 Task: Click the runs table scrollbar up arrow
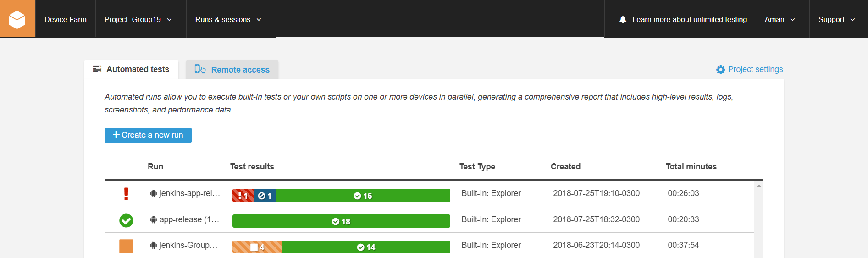tap(759, 186)
